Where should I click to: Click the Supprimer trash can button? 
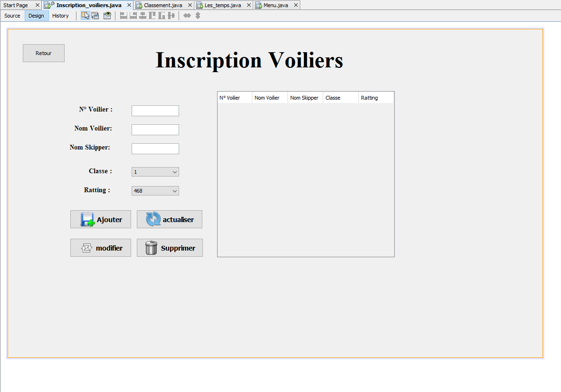tap(170, 248)
